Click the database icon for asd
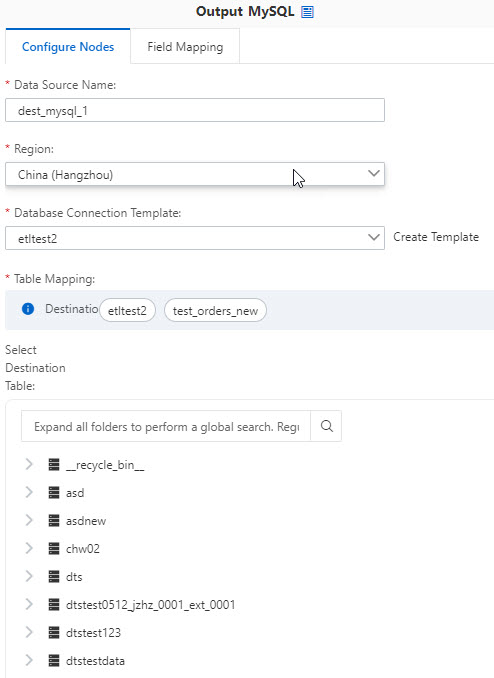This screenshot has height=678, width=494. point(54,493)
